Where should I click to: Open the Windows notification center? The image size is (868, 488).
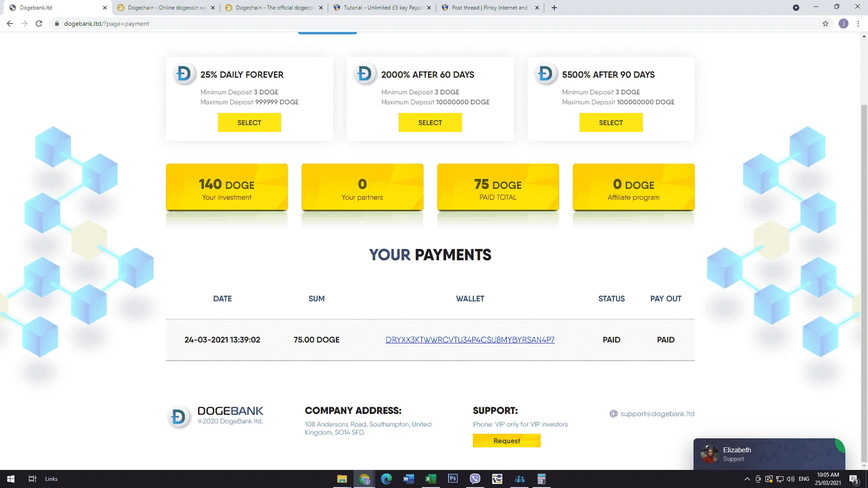pyautogui.click(x=854, y=479)
